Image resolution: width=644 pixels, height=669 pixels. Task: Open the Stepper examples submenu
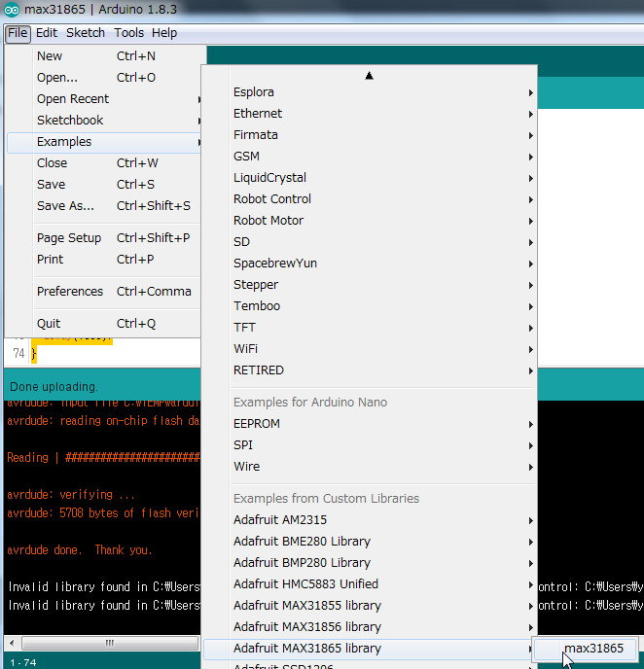(x=370, y=285)
